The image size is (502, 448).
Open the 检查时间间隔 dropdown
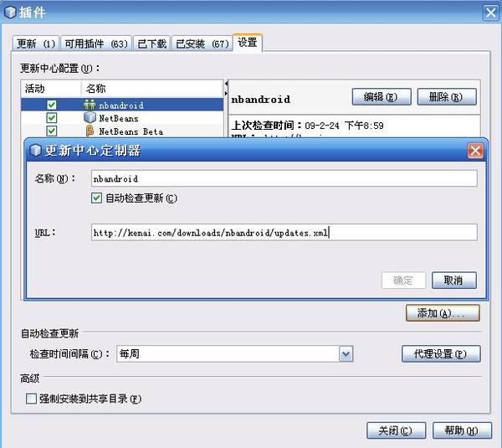point(346,354)
